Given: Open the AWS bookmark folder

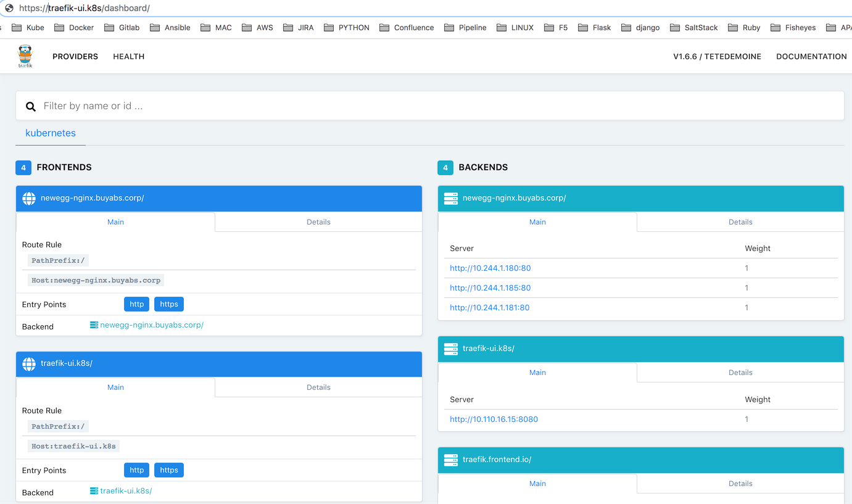Looking at the screenshot, I should point(257,28).
